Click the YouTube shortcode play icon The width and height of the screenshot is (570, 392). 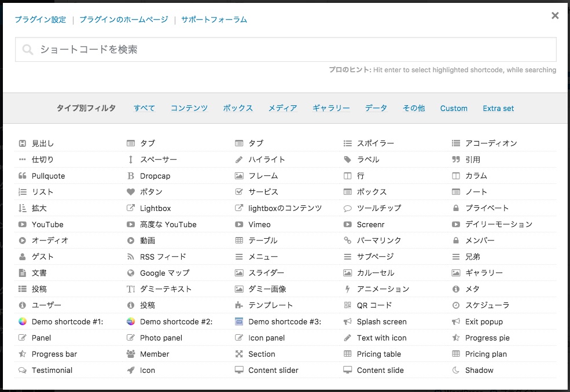(x=23, y=224)
